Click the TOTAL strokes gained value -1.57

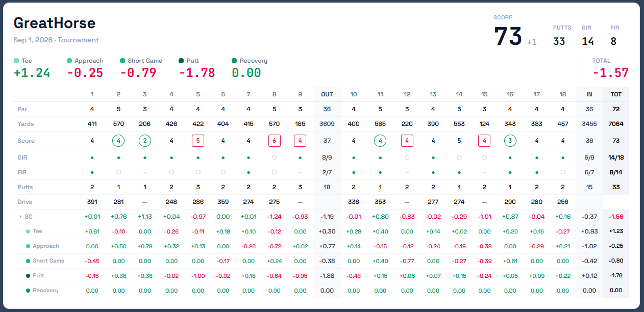(x=611, y=73)
